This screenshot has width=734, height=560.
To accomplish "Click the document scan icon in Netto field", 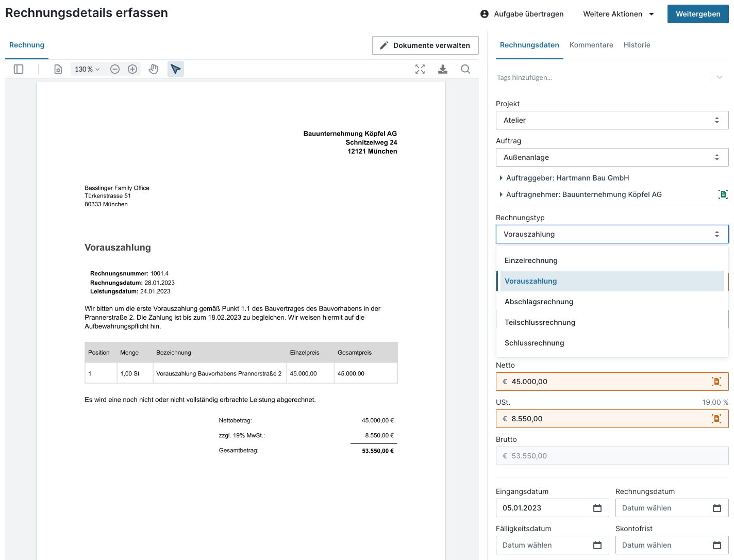I will coord(716,382).
